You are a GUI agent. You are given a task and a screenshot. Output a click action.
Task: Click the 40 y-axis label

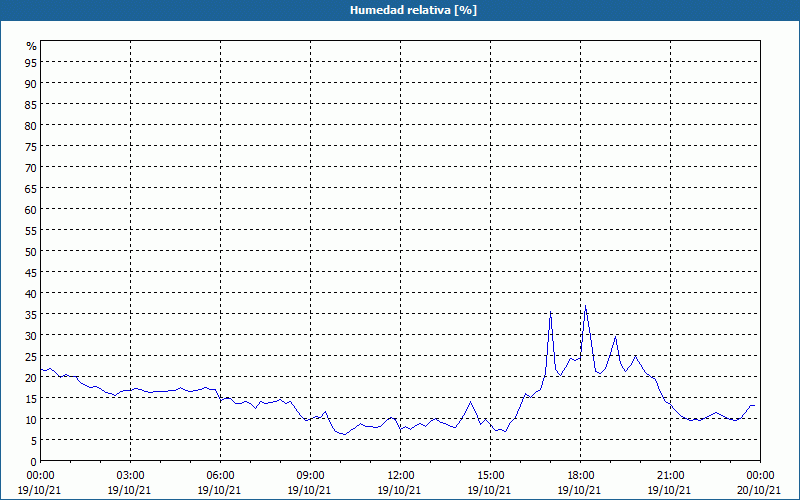coord(31,293)
